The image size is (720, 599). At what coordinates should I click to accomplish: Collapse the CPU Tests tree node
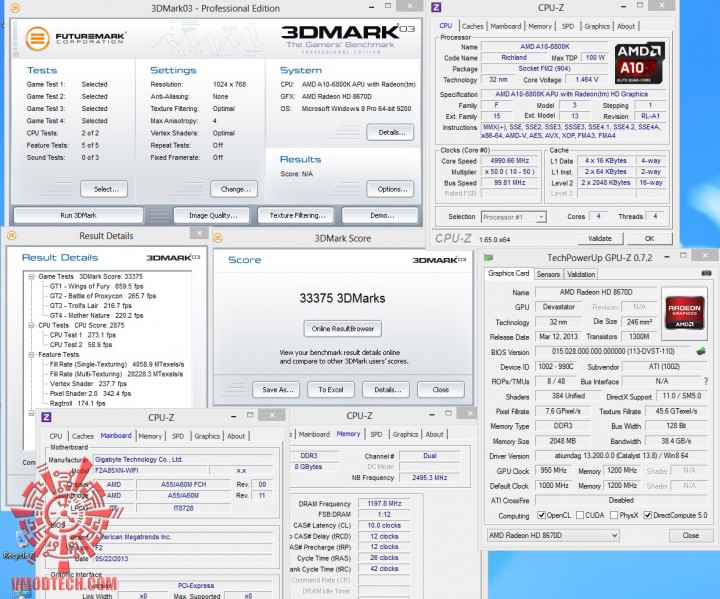[32, 325]
